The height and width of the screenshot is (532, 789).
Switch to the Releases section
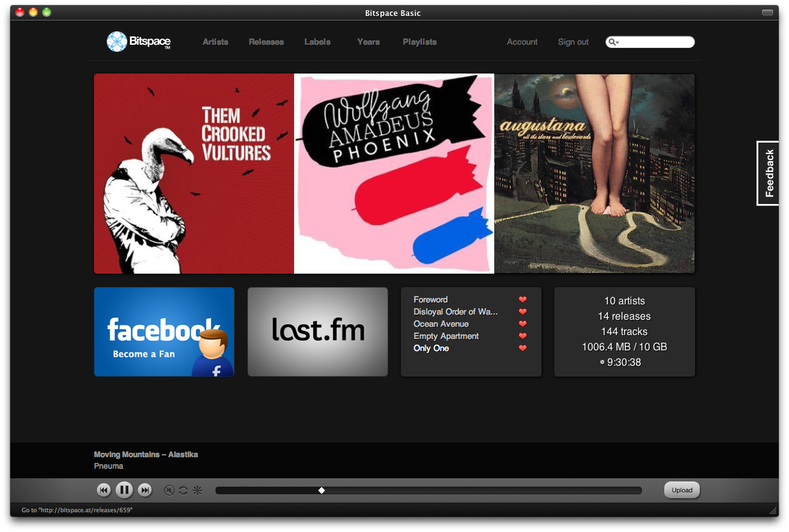pos(266,42)
